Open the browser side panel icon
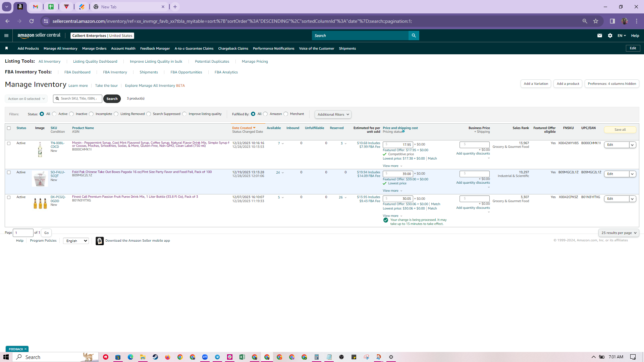The image size is (644, 362). 612,21
